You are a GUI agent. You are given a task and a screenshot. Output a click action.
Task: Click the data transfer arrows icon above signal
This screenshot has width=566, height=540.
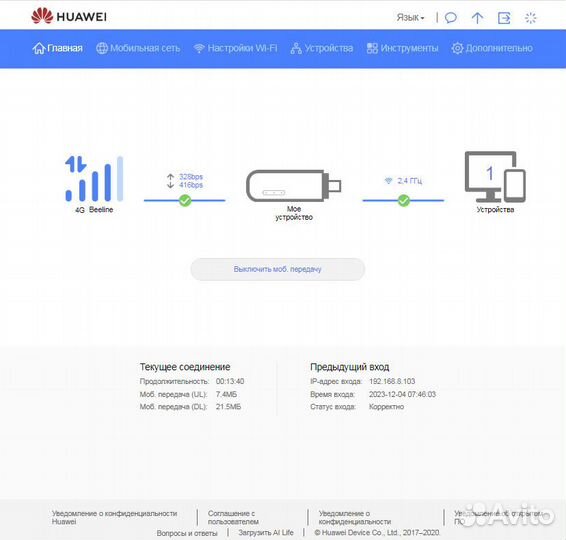click(x=76, y=164)
